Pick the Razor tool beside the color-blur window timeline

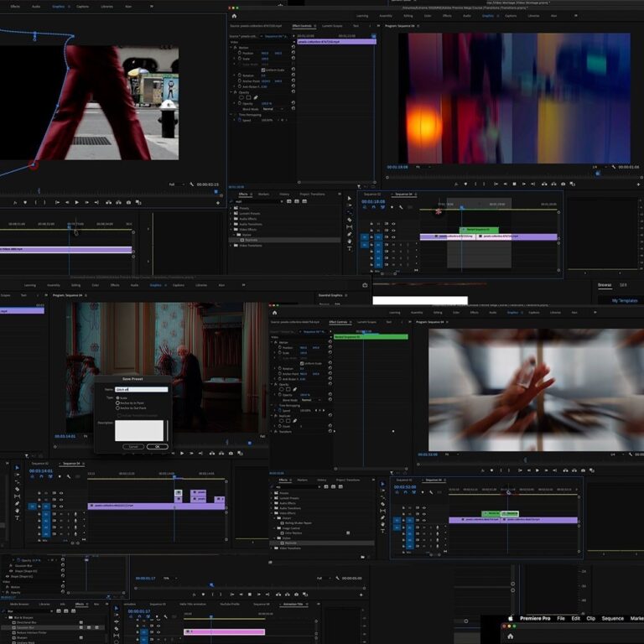[350, 220]
